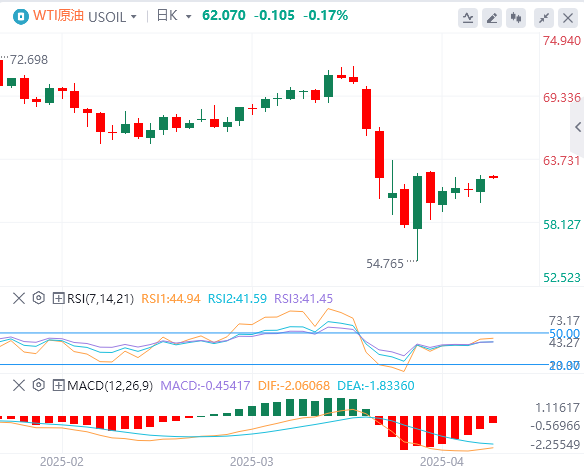Click the 58.127 price axis label
This screenshot has width=584, height=473.
[x=562, y=225]
